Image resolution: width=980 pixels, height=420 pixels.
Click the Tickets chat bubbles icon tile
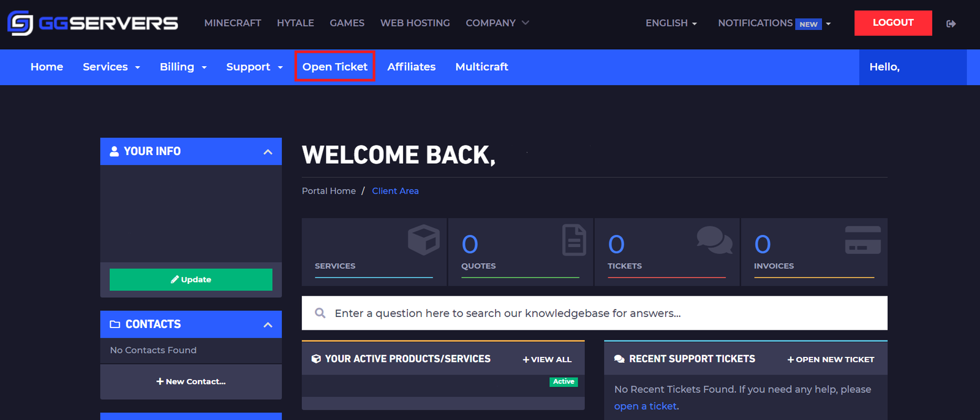[x=714, y=240]
